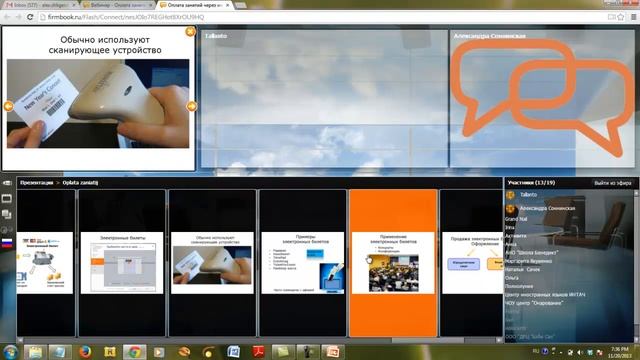The width and height of the screenshot is (640, 360).
Task: Open File Explorer from the taskbar
Action: pyautogui.click(x=35, y=352)
